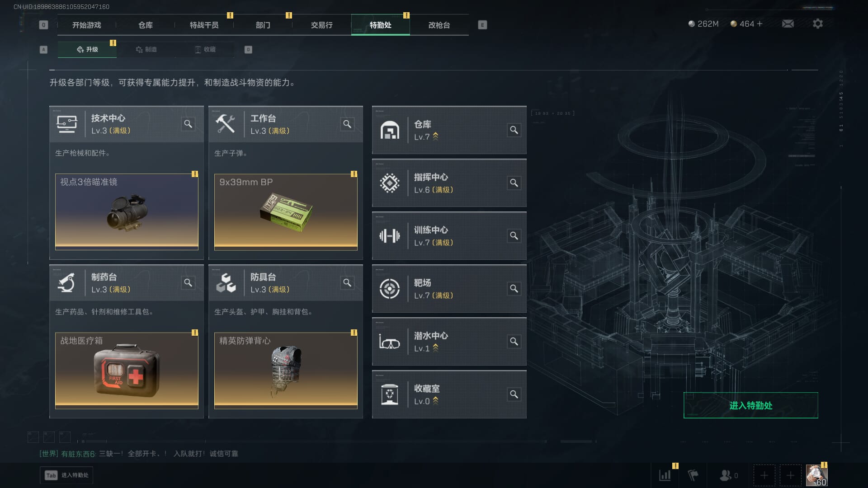Viewport: 868px width, 488px height.
Task: Click the 进入特勤处 green button
Action: 750,405
